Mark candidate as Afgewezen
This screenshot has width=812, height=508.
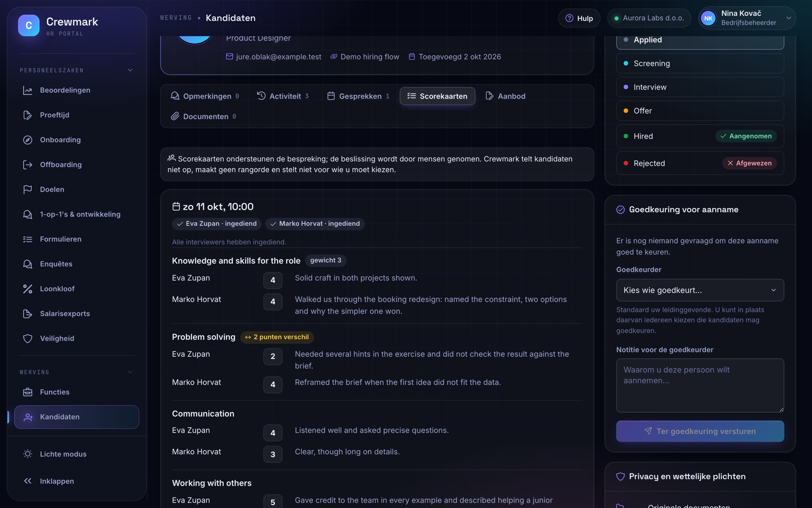pyautogui.click(x=749, y=163)
